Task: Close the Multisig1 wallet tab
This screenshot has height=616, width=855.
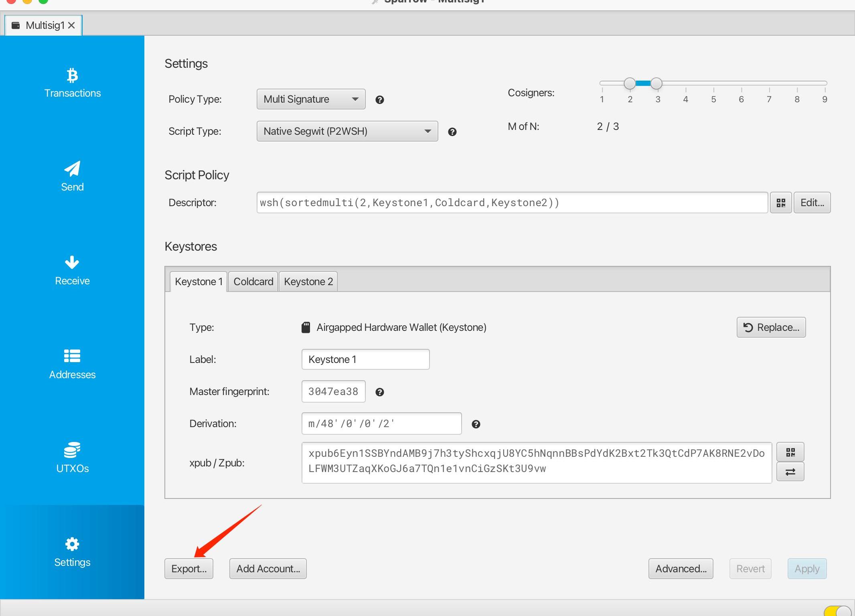Action: pyautogui.click(x=71, y=26)
